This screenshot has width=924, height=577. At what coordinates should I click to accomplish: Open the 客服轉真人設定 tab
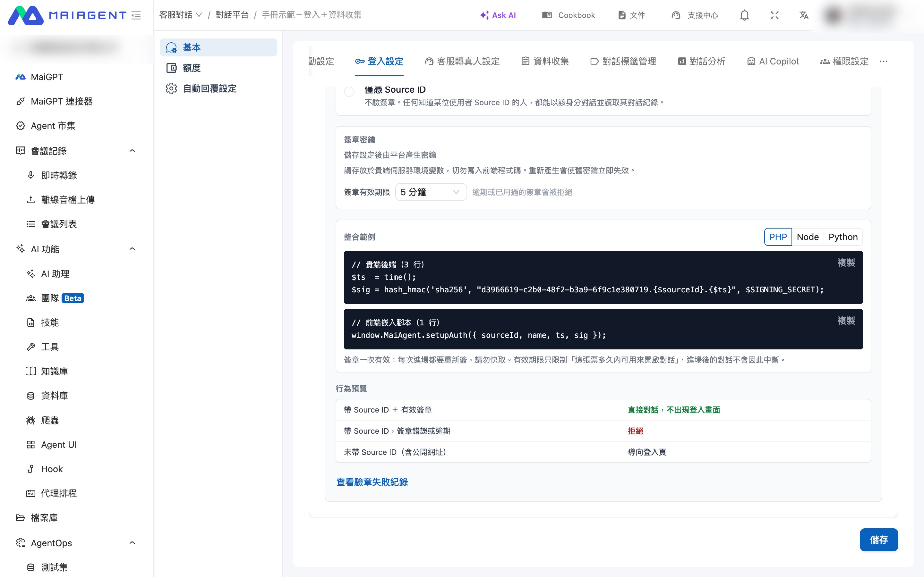point(462,61)
